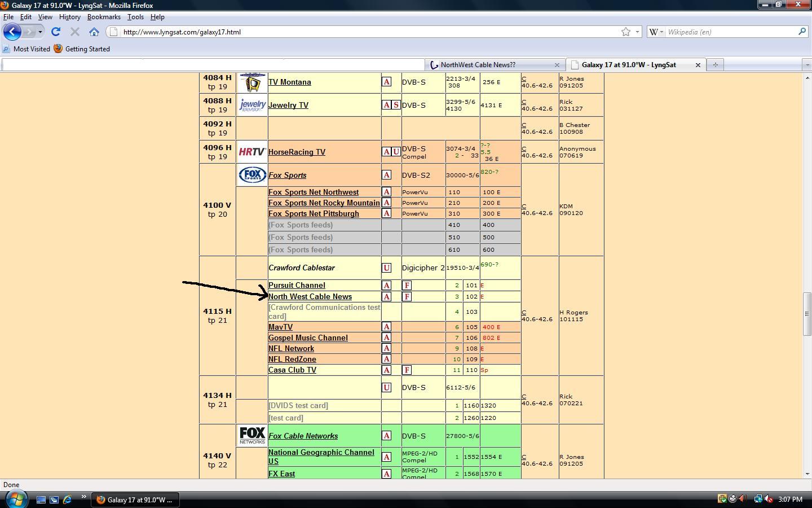
Task: Open the HRTV channel logo
Action: (252, 152)
